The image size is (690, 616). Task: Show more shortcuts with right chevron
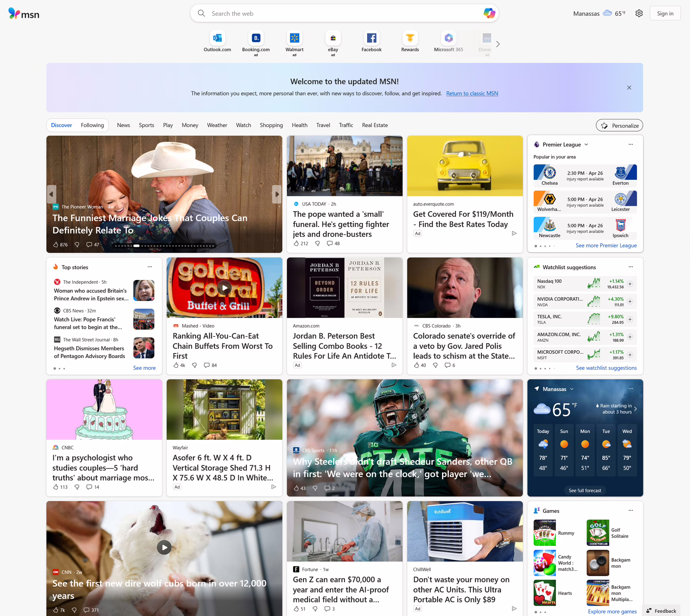tap(498, 44)
